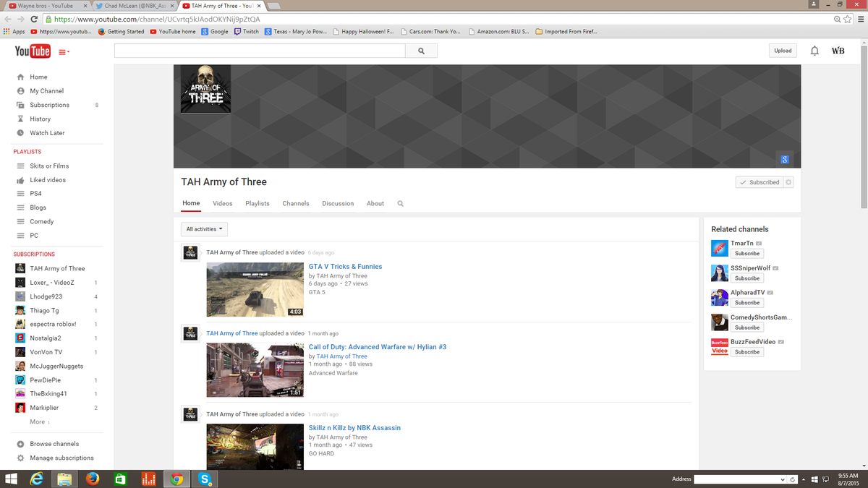Open subscription settings gear next to Subscribed
Screen dimensions: 868x488
pos(788,182)
